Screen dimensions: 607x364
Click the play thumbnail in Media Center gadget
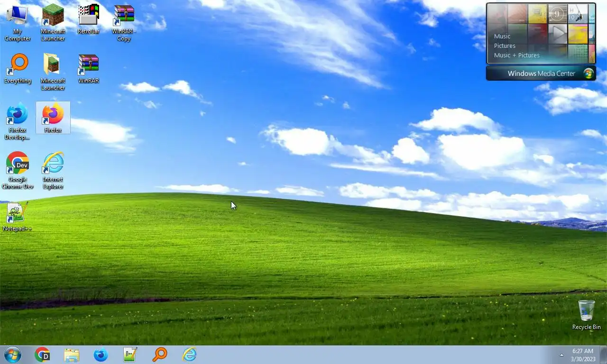558,34
